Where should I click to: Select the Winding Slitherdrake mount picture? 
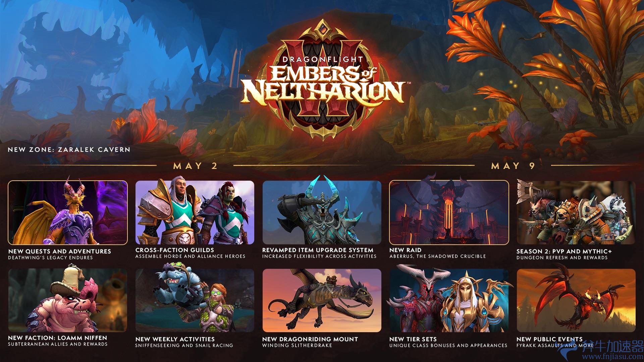[322, 300]
